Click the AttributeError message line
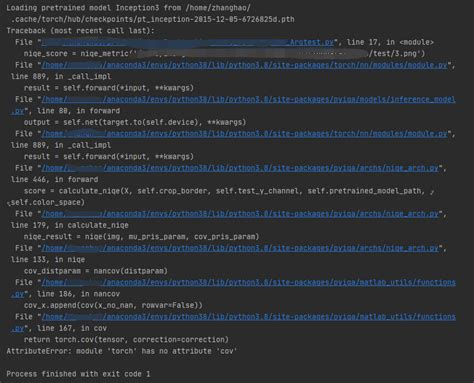Screen dimensions: 474x383 pyautogui.click(x=122, y=351)
